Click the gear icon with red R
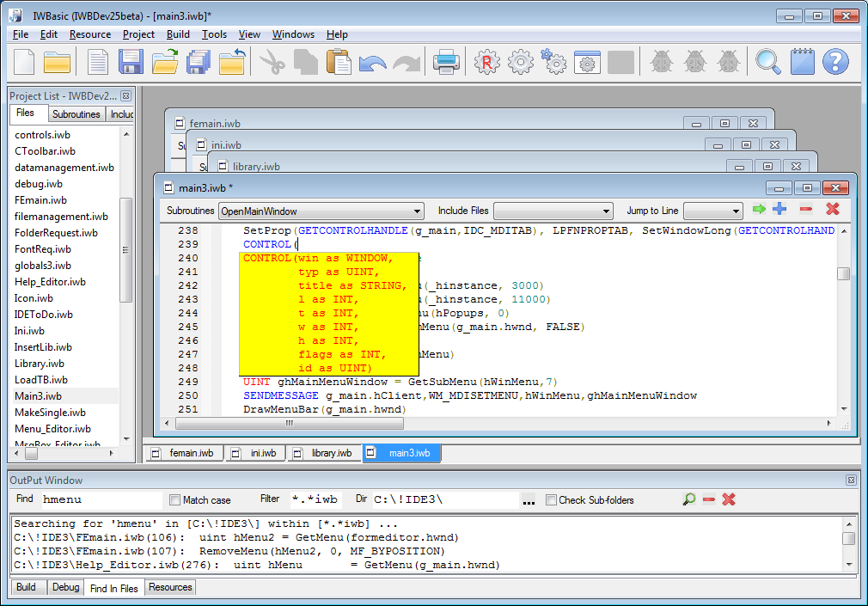868x606 pixels. 487,62
